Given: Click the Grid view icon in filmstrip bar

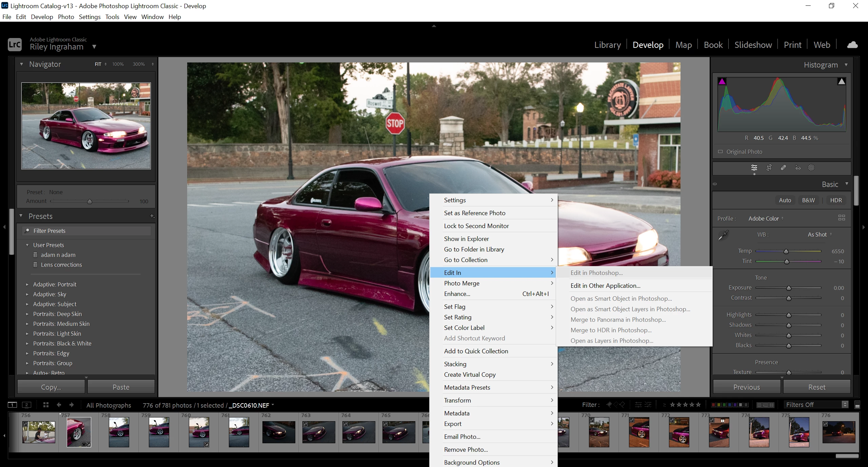Looking at the screenshot, I should 46,405.
